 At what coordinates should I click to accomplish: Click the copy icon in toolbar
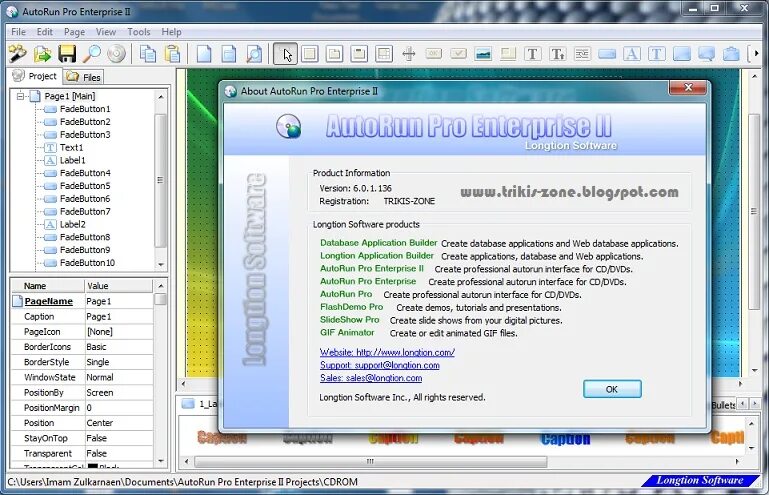148,53
